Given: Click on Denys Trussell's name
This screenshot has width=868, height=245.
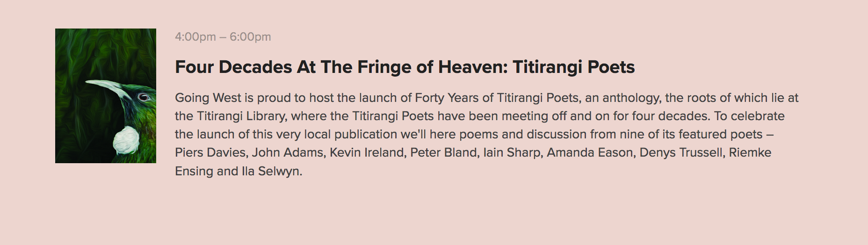Looking at the screenshot, I should (681, 152).
